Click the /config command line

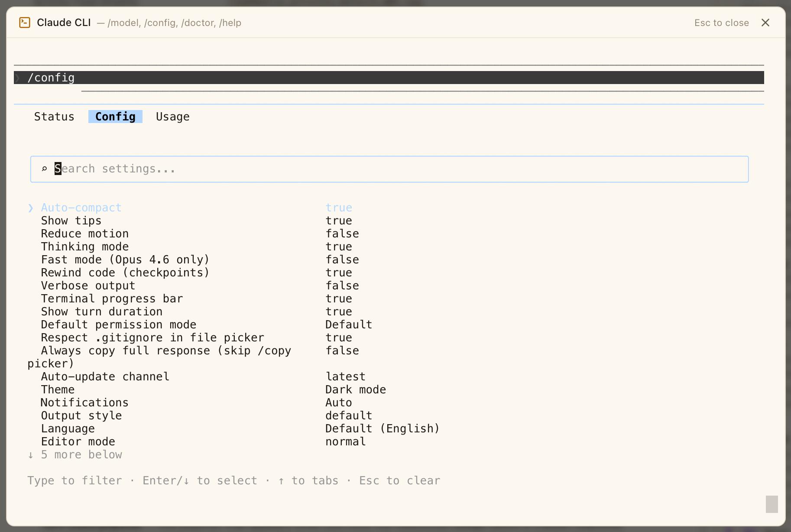(389, 78)
